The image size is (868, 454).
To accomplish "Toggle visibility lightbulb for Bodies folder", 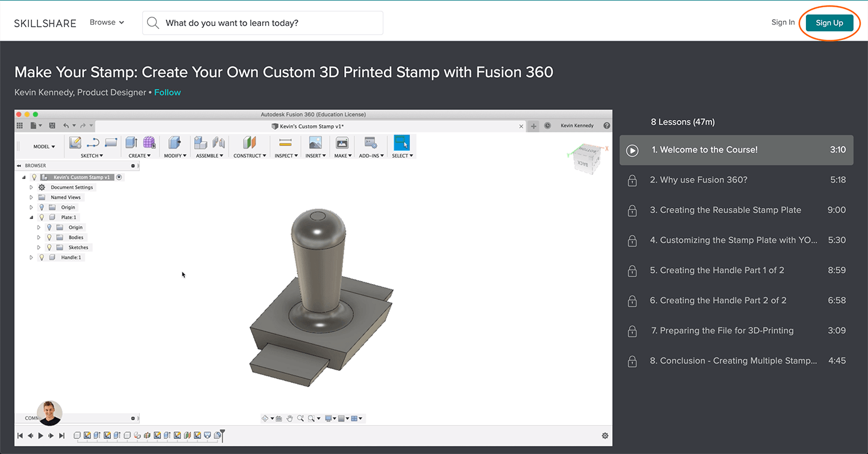I will 49,237.
